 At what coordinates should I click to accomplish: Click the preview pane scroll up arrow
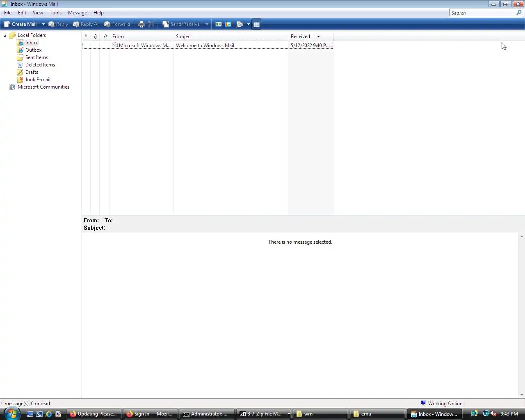click(522, 236)
